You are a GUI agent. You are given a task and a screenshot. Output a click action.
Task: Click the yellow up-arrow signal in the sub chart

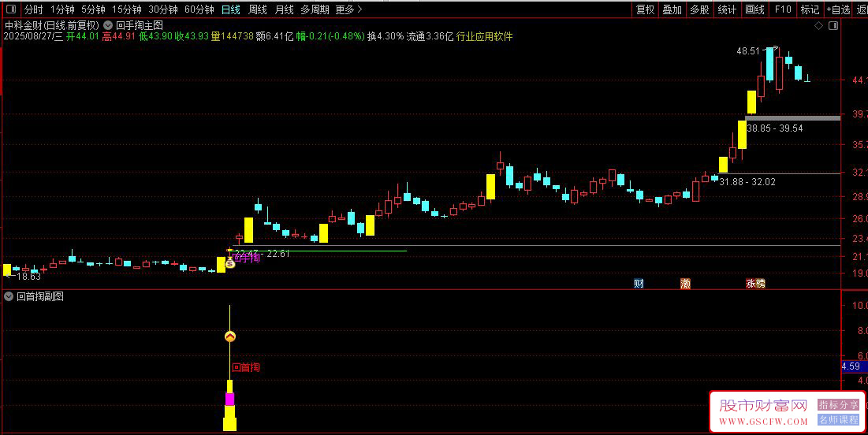click(x=229, y=336)
